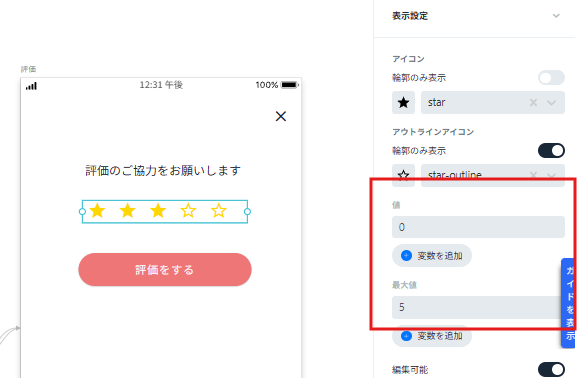Click the 最大値 input field showing 5

pyautogui.click(x=476, y=307)
